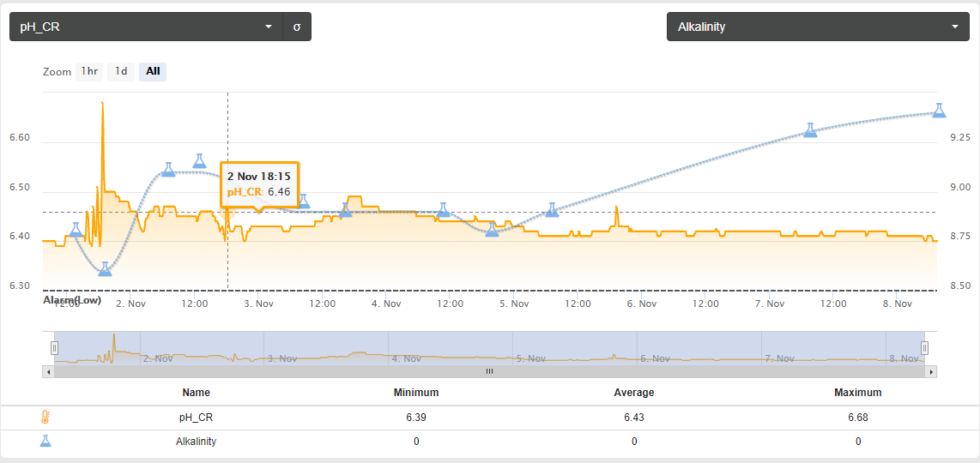The height and width of the screenshot is (463, 980).
Task: Click the pH_CR average value 6.43
Action: [x=634, y=418]
